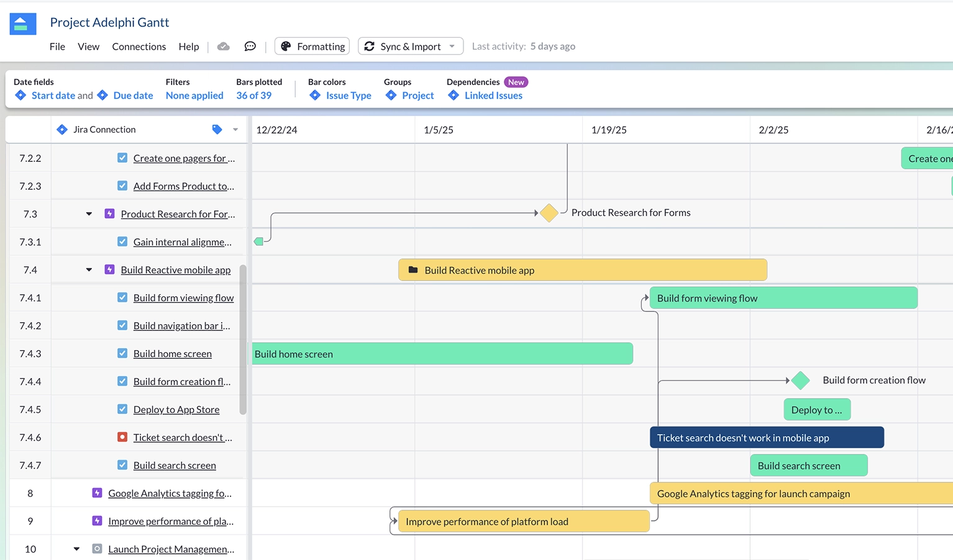Click the Linked Issues dependencies link
This screenshot has width=953, height=560.
[493, 95]
